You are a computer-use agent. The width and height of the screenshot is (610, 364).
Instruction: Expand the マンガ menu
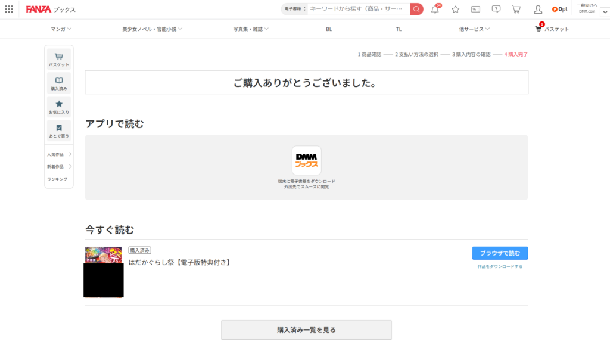click(x=61, y=29)
